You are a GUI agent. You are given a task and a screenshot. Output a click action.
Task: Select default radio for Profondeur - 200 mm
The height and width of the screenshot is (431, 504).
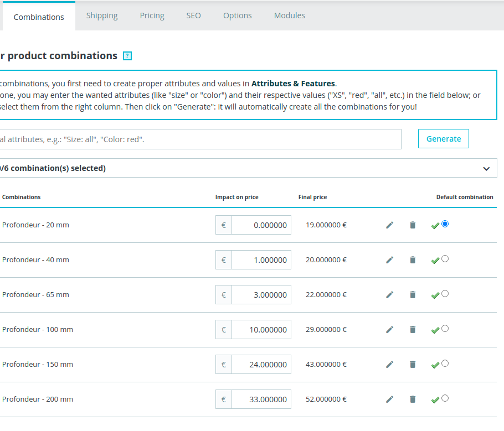tap(445, 398)
